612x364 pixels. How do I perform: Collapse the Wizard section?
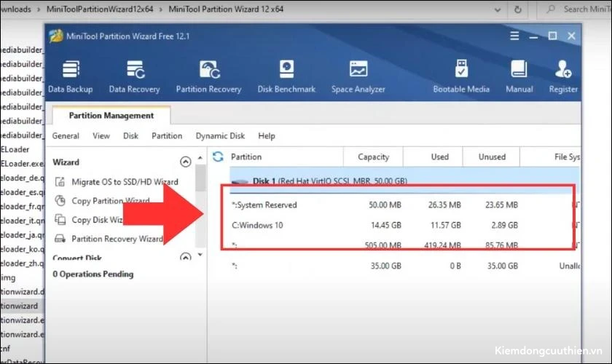[185, 162]
